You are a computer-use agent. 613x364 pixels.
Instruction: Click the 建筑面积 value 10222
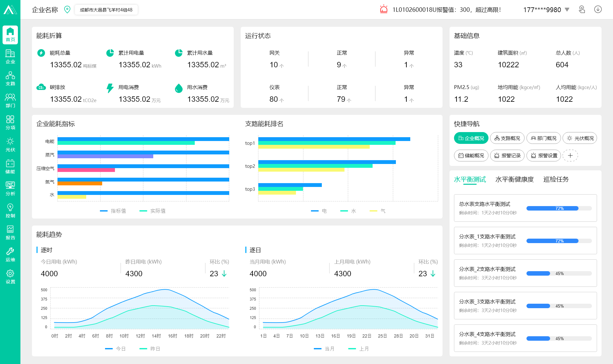pos(508,65)
